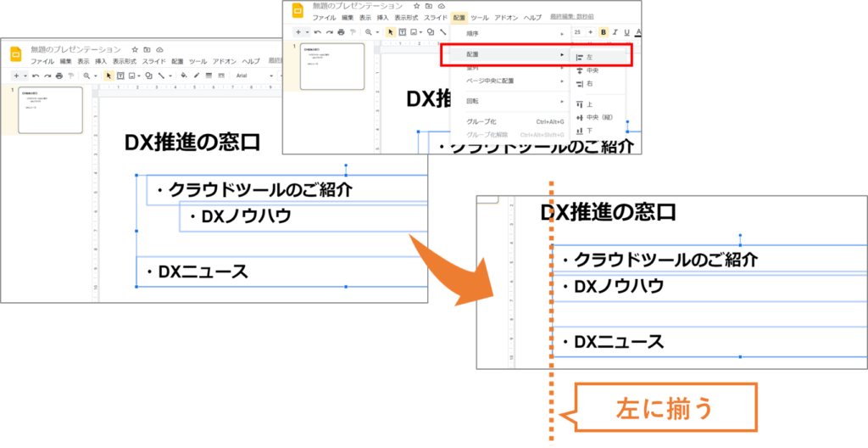
Task: Click font size field showing 25
Action: [x=578, y=32]
